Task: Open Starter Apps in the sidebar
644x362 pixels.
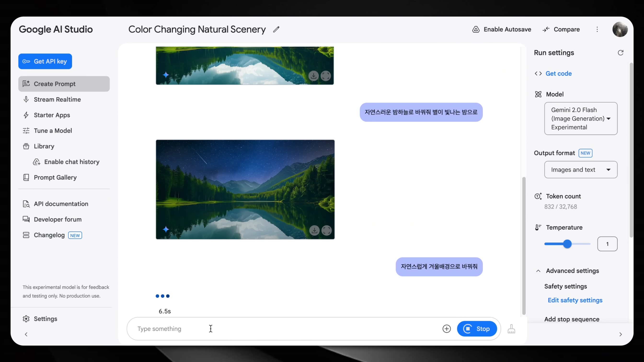Action: click(64, 115)
